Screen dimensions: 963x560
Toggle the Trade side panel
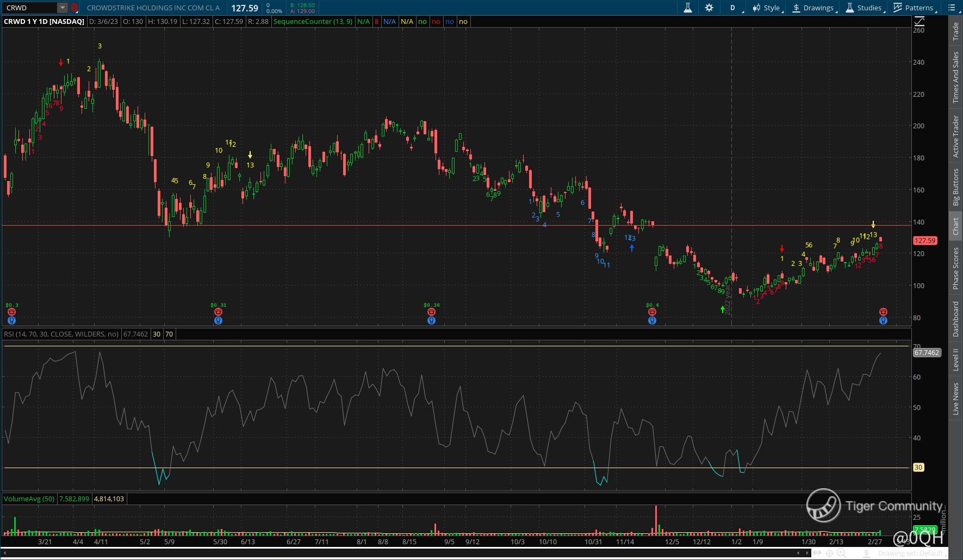(x=955, y=32)
